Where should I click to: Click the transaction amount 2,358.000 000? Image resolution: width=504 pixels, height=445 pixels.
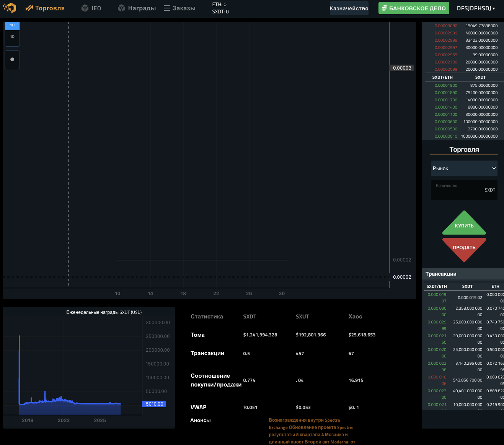coord(469,311)
